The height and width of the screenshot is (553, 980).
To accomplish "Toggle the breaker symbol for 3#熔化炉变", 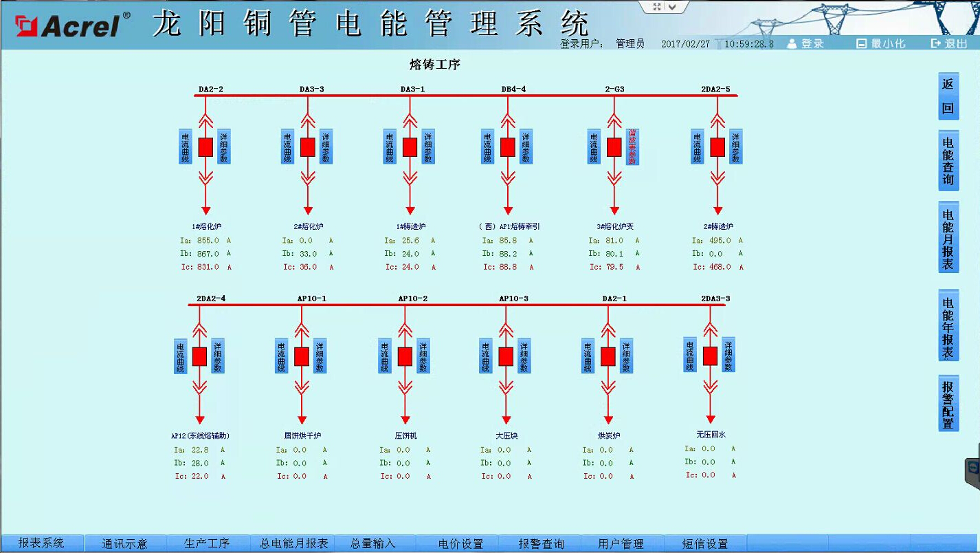I will tap(614, 147).
